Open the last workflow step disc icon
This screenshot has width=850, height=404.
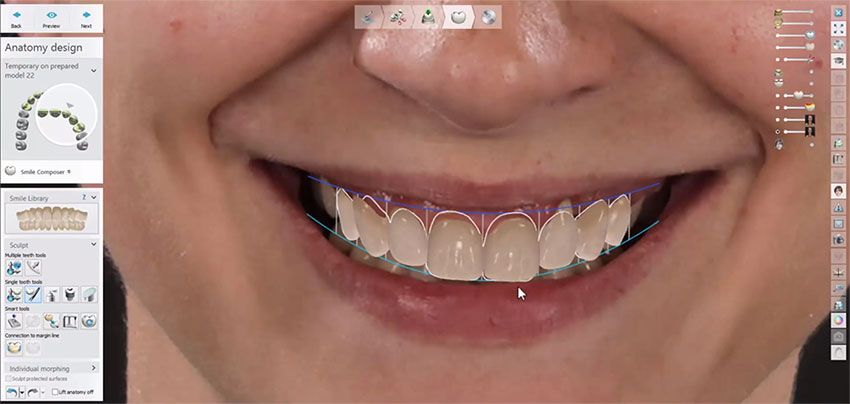(x=488, y=17)
